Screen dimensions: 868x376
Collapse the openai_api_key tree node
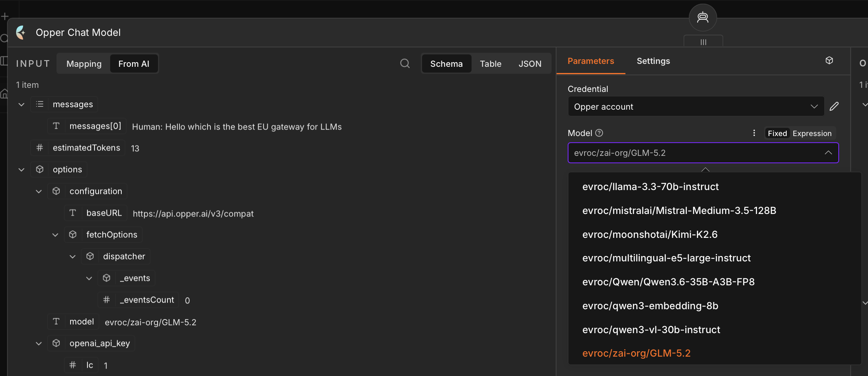tap(39, 343)
